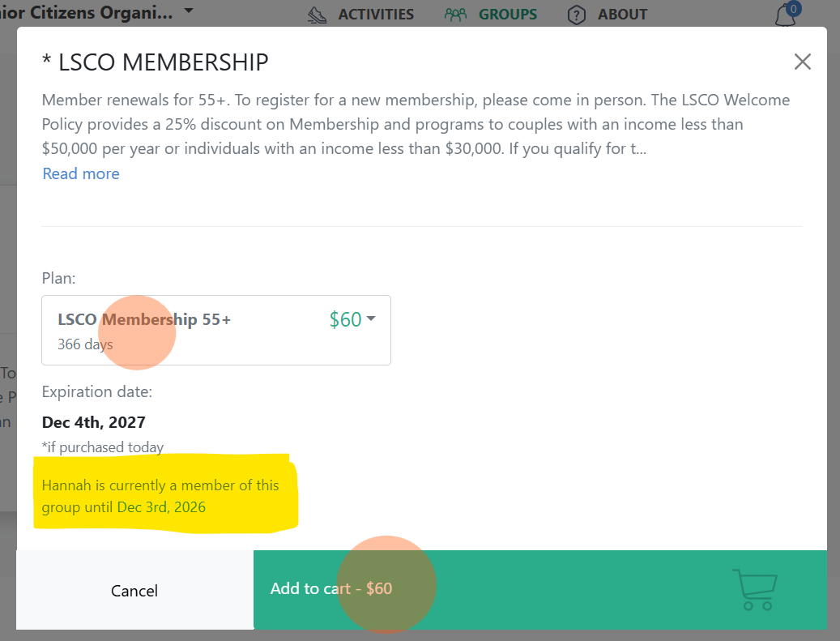Click the About question mark icon
This screenshot has height=641, width=840.
pos(576,15)
